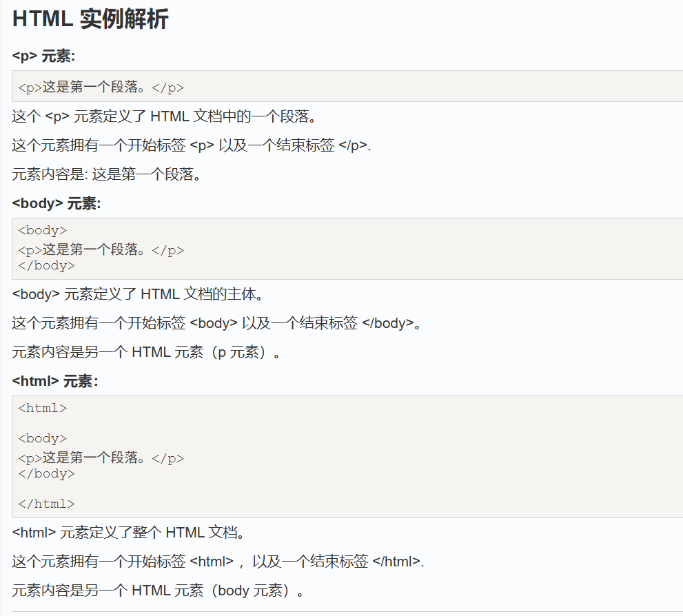
Task: Click the <p> paragraph line in the third code block
Action: (101, 458)
